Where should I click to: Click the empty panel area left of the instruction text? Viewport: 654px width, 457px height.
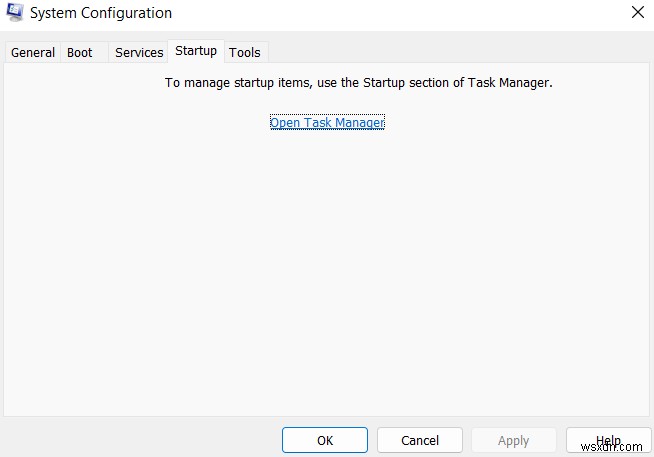80,83
